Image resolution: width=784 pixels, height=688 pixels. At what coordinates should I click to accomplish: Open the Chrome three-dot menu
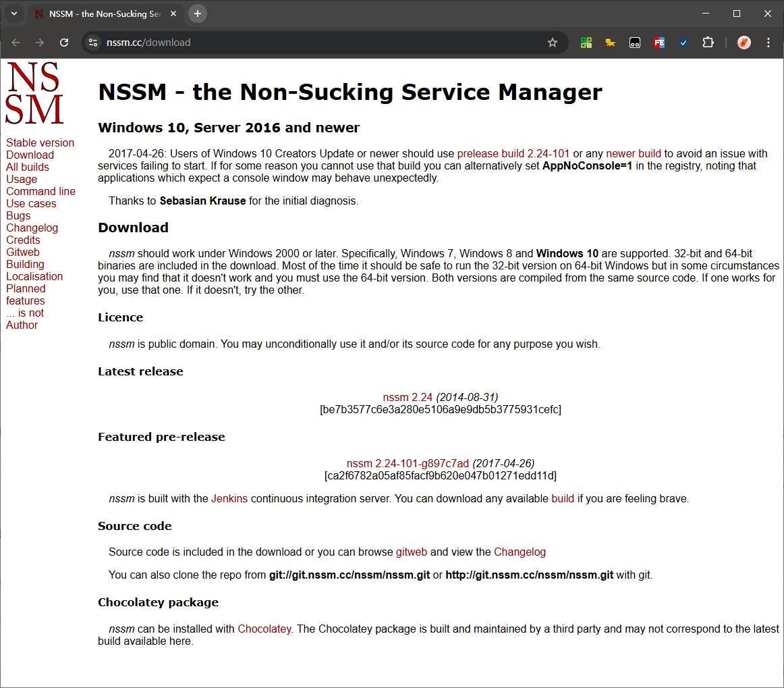click(x=768, y=42)
